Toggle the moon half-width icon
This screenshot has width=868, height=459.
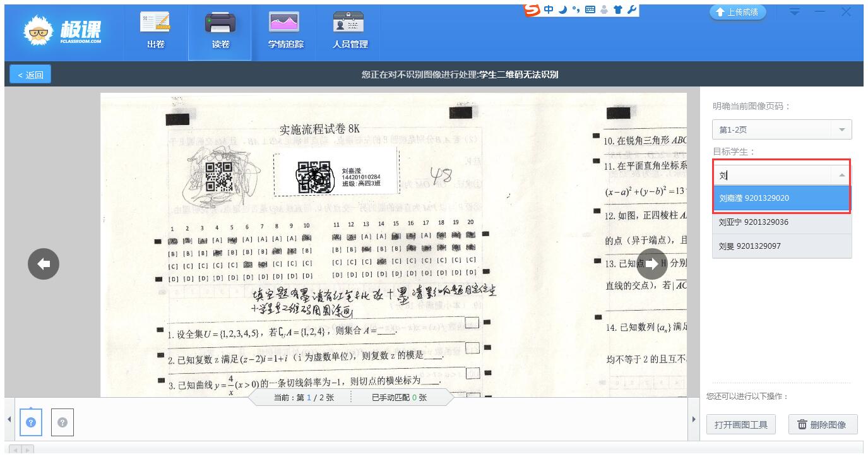(x=562, y=9)
